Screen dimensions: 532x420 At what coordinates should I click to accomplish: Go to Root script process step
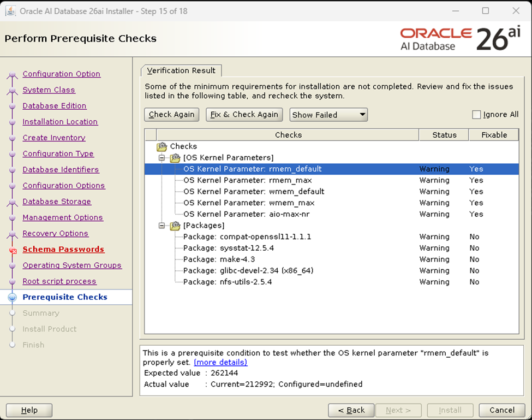[x=59, y=281]
